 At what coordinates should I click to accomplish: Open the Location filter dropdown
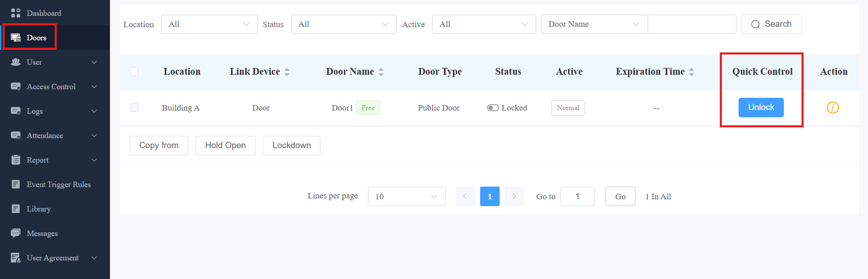pyautogui.click(x=209, y=24)
